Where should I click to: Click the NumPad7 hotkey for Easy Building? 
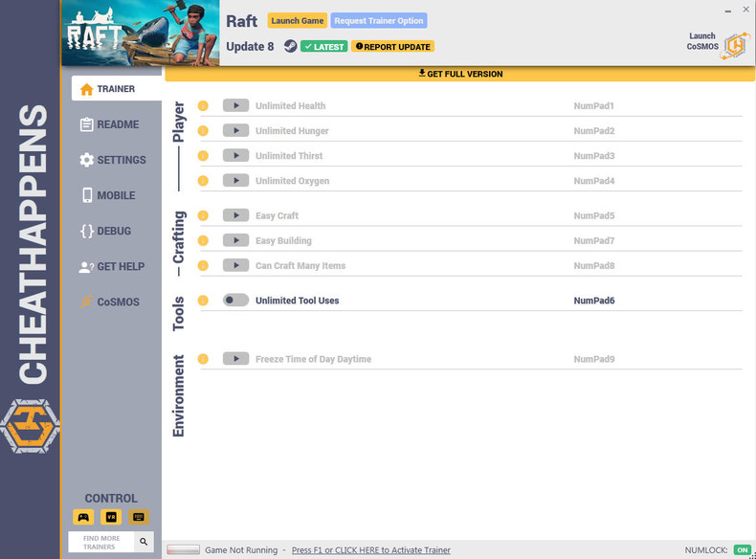tap(594, 240)
